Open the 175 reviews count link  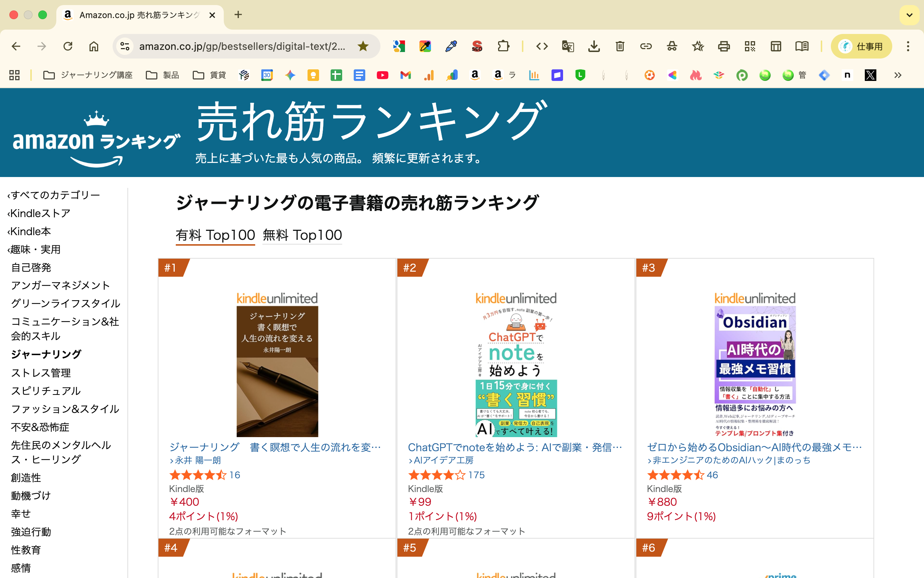(x=476, y=475)
